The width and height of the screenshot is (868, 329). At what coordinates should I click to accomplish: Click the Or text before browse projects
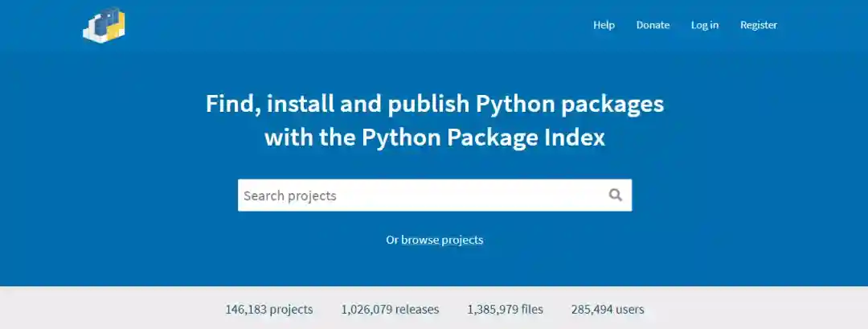[x=392, y=240]
